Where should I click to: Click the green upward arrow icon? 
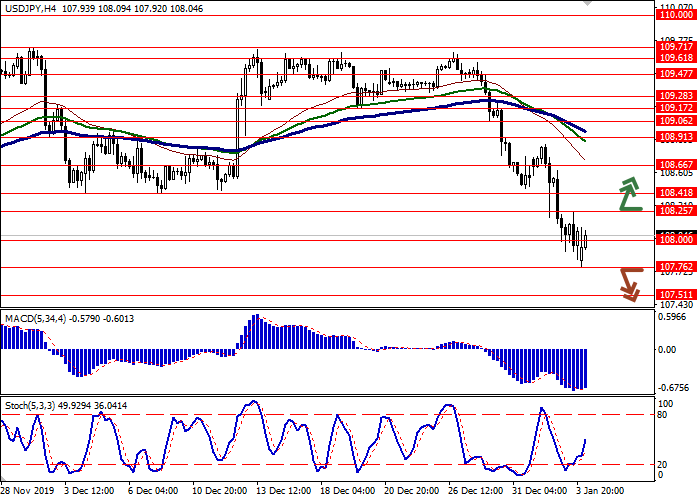coord(629,194)
